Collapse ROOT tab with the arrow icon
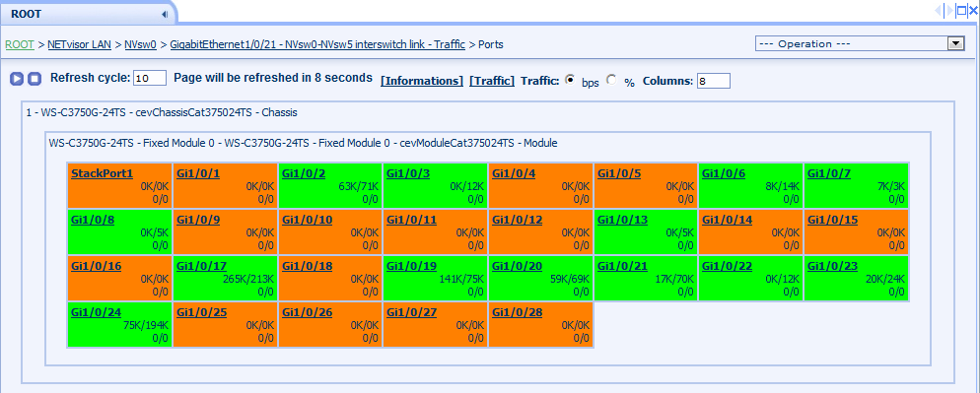This screenshot has width=980, height=393. [165, 14]
